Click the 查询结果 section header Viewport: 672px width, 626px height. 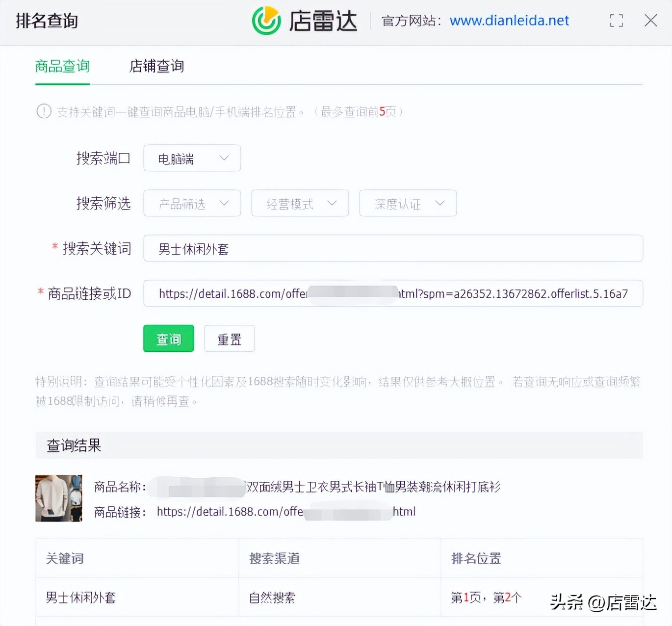click(x=73, y=445)
